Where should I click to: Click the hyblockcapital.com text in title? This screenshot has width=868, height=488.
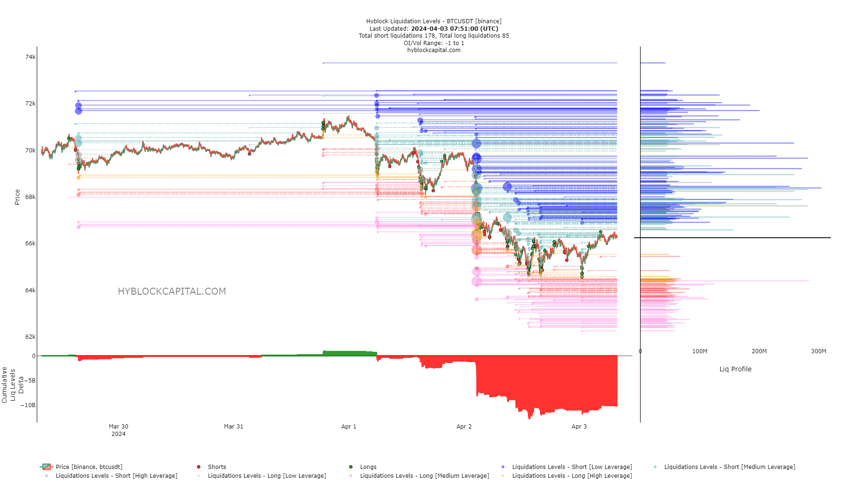tap(434, 50)
